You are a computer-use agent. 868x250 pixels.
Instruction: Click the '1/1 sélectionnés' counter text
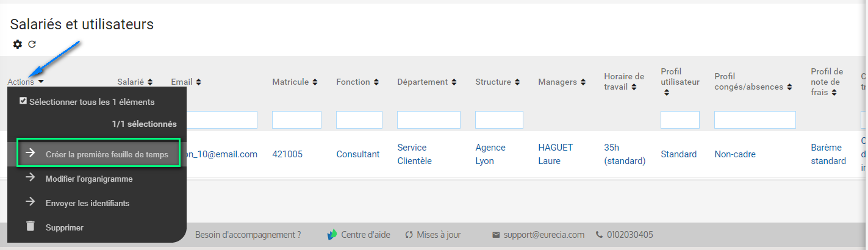(145, 124)
